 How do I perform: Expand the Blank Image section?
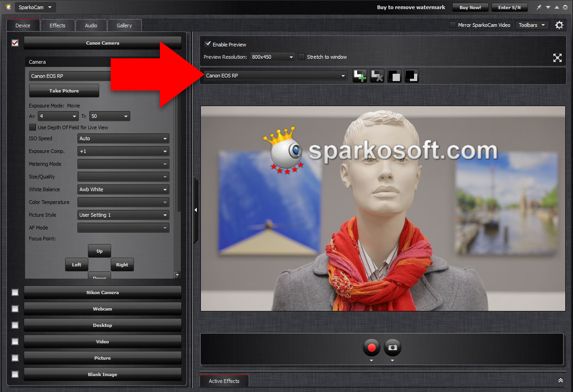coord(102,374)
